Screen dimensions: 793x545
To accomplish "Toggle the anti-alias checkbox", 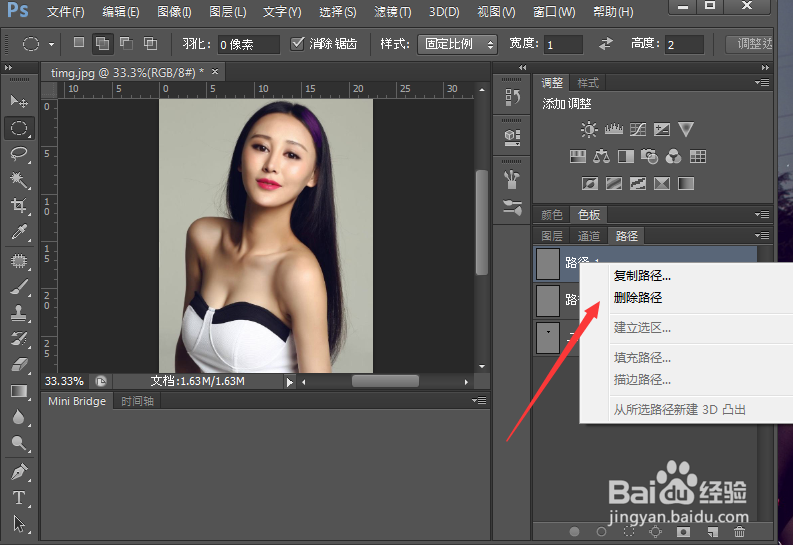I will pos(297,43).
